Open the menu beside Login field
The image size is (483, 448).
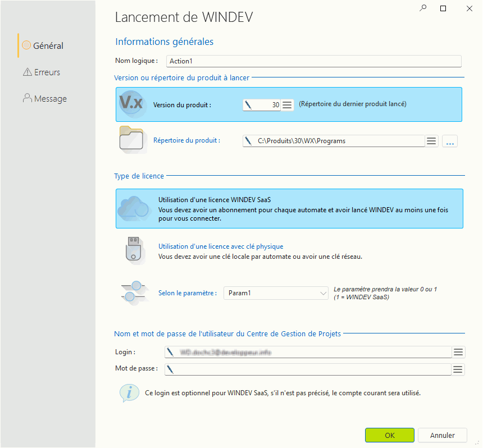(x=458, y=352)
